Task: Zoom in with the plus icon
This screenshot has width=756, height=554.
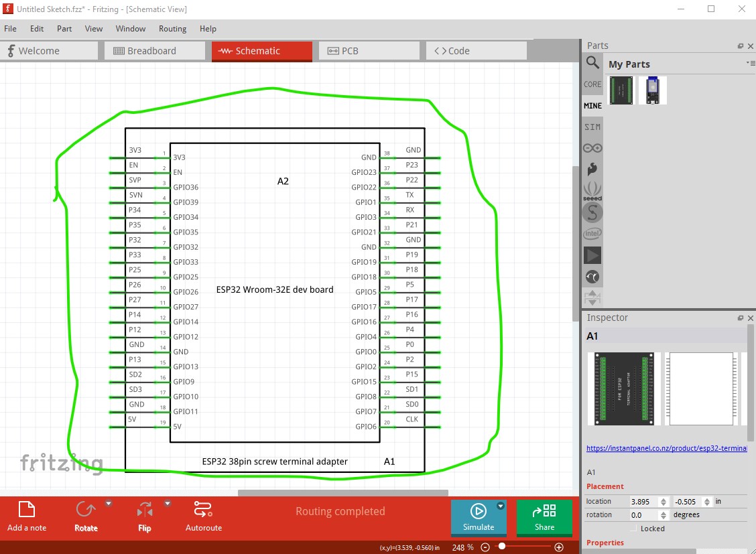Action: (559, 547)
